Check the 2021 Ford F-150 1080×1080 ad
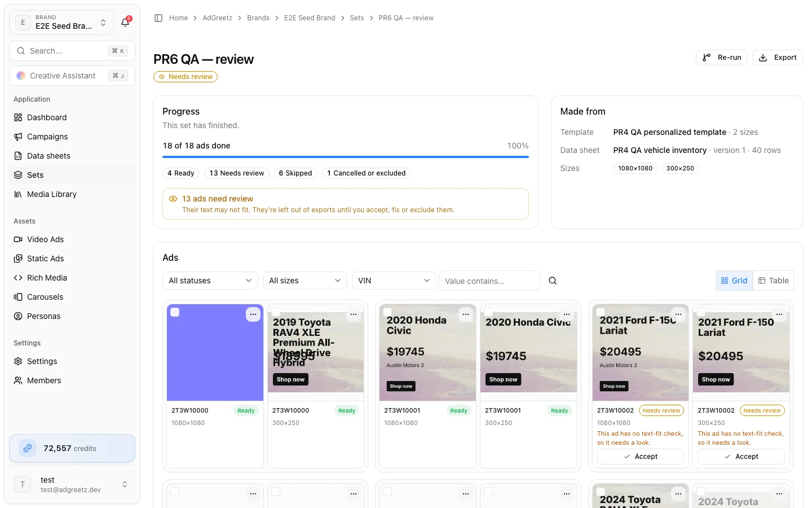Image resolution: width=812 pixels, height=508 pixels. [x=601, y=312]
